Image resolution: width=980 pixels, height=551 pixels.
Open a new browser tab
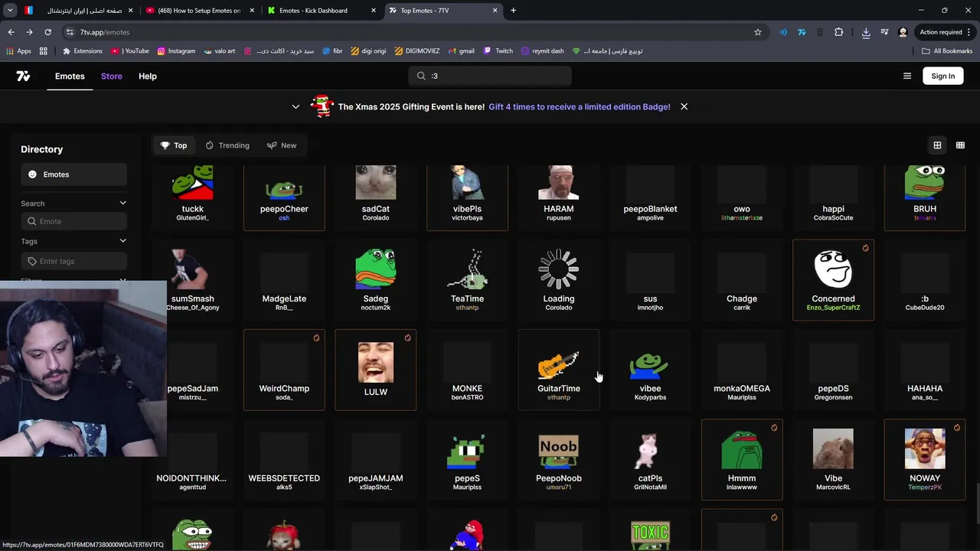tap(513, 11)
